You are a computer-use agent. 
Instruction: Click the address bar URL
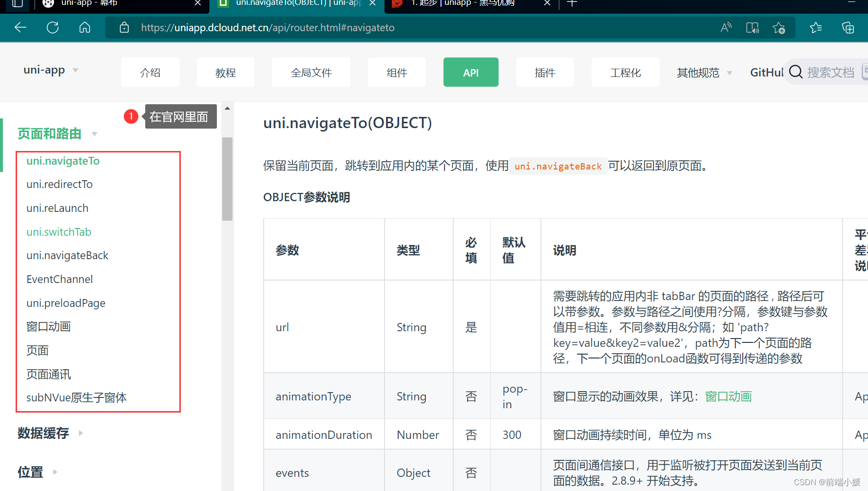[268, 28]
